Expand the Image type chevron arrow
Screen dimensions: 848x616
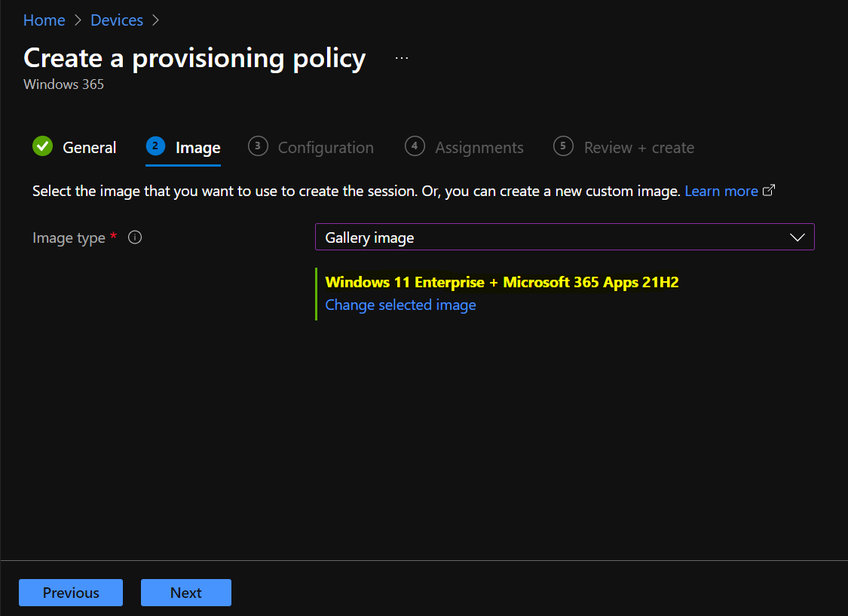pos(797,238)
